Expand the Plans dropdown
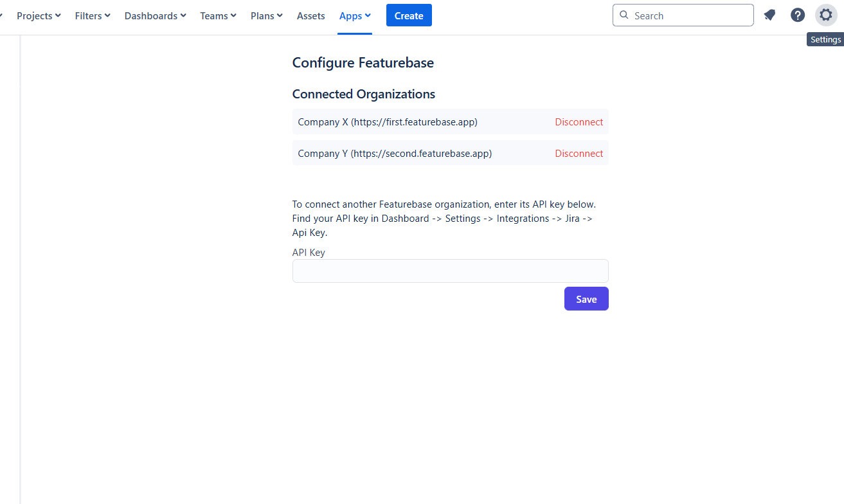Image resolution: width=844 pixels, height=504 pixels. pos(267,15)
